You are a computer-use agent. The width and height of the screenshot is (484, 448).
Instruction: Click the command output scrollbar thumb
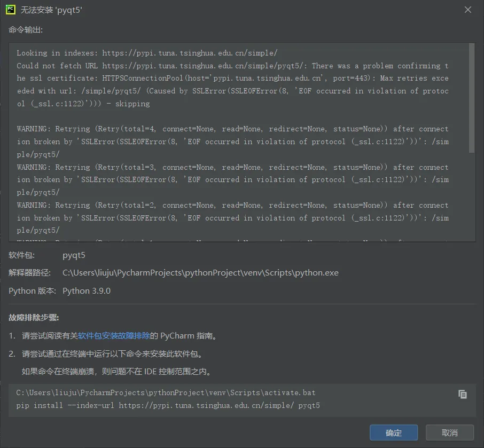click(471, 98)
